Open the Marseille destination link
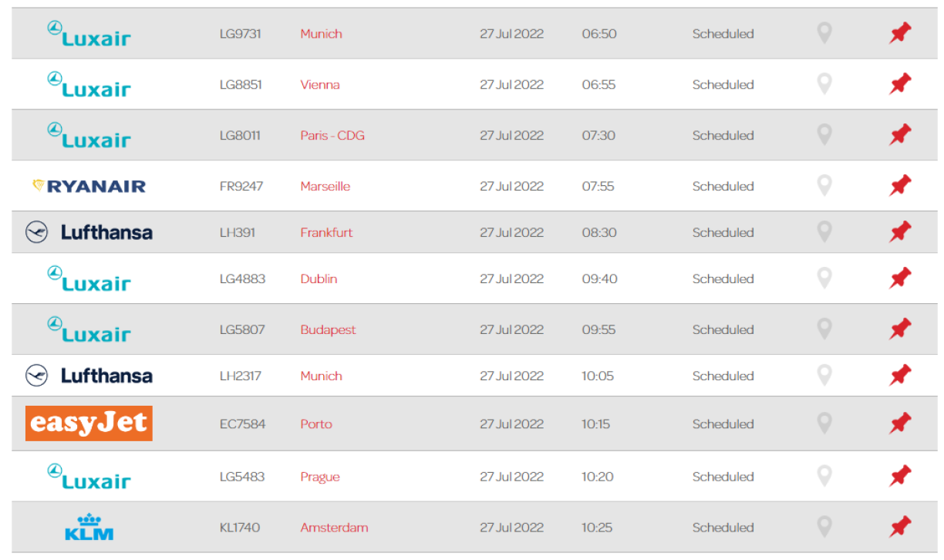This screenshot has width=944, height=560. (x=325, y=187)
